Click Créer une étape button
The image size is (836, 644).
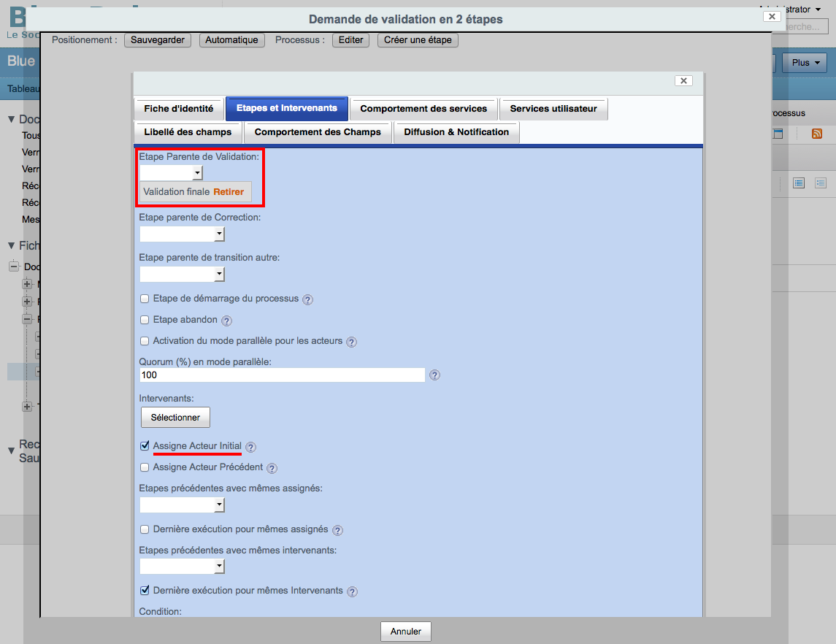(418, 40)
